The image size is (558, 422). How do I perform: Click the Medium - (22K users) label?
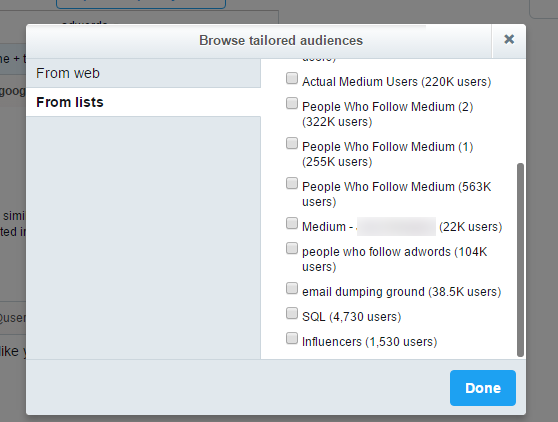coord(402,227)
